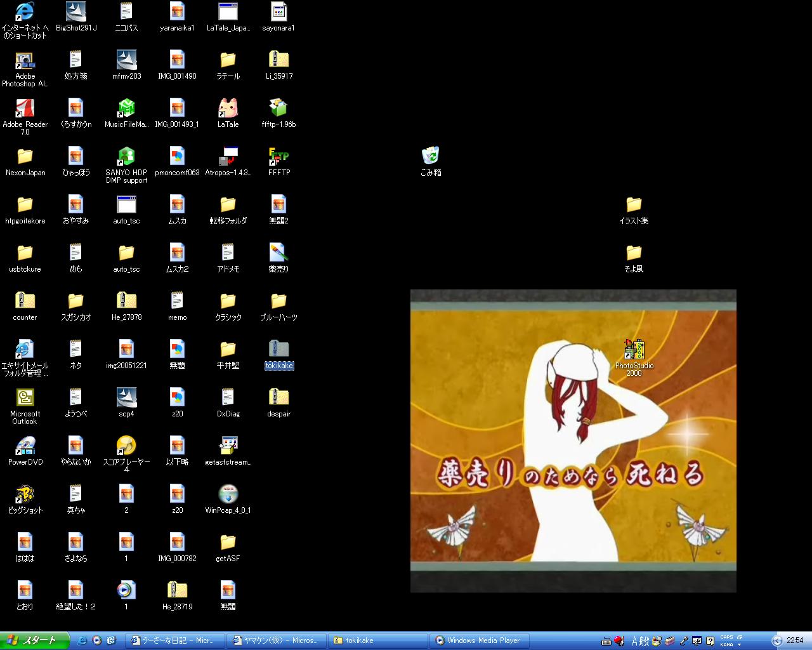Select the WinPcap_4_0_1 installer icon
Viewport: 812px width, 650px height.
228,499
